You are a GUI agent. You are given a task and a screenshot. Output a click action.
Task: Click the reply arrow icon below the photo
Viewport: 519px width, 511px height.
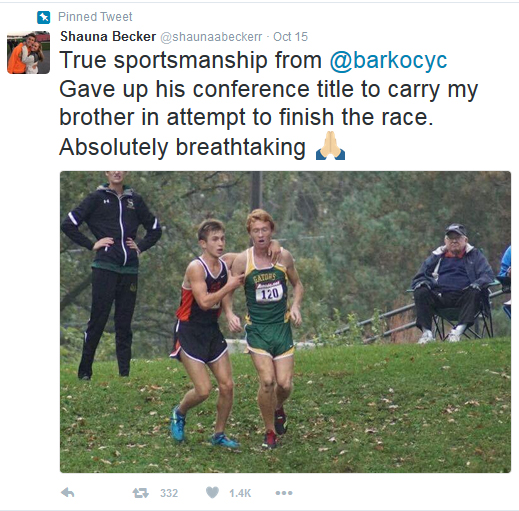tap(68, 492)
